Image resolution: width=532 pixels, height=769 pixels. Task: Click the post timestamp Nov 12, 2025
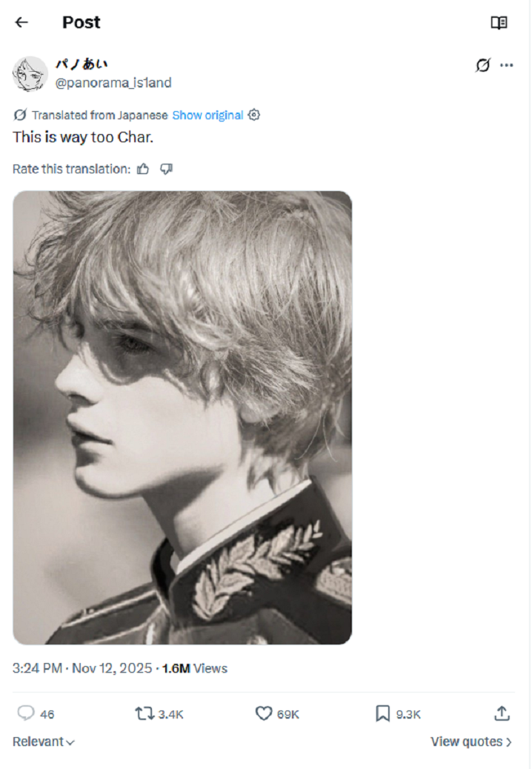pyautogui.click(x=112, y=668)
